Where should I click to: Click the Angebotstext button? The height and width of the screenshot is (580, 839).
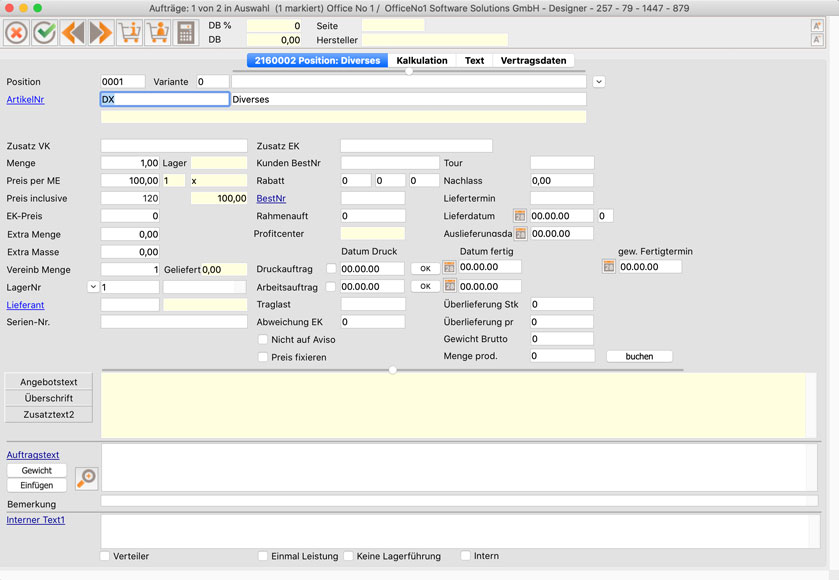pos(49,382)
